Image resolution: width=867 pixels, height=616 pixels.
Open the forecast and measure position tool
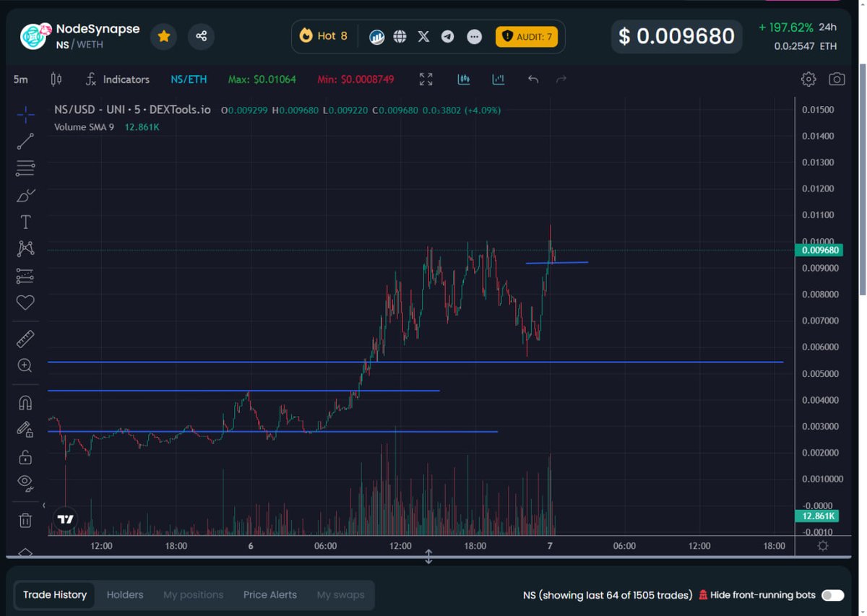[25, 276]
